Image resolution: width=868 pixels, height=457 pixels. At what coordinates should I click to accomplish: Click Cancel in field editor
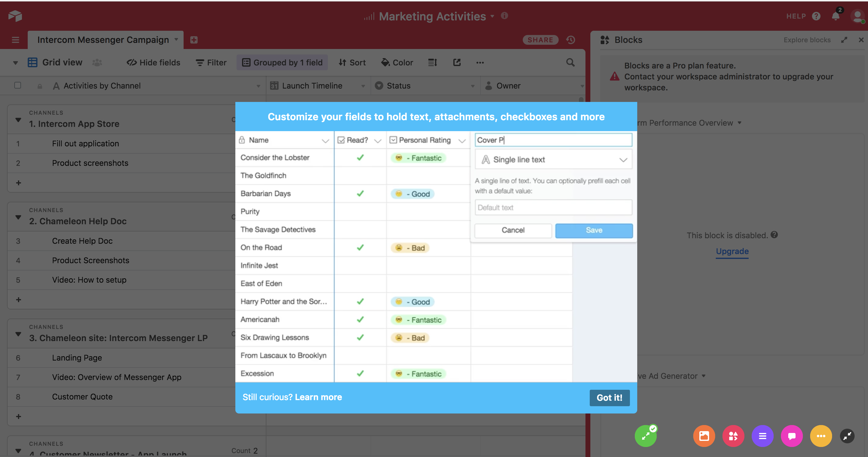(513, 230)
